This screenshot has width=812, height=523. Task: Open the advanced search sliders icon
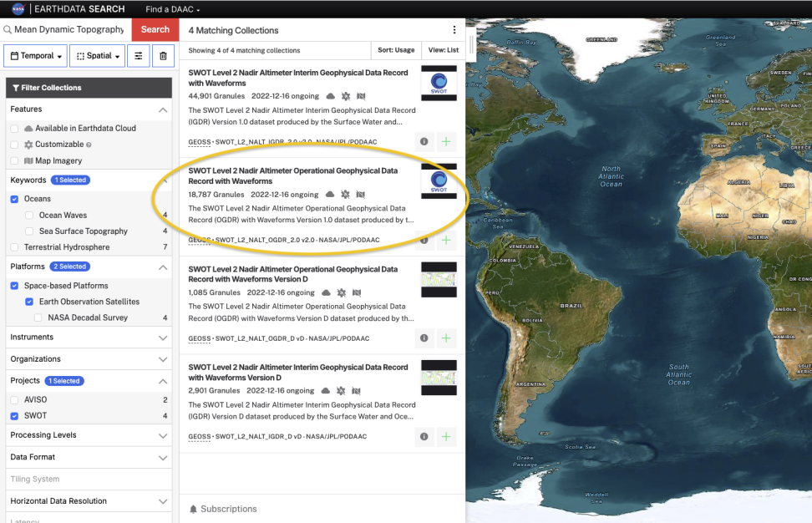139,56
